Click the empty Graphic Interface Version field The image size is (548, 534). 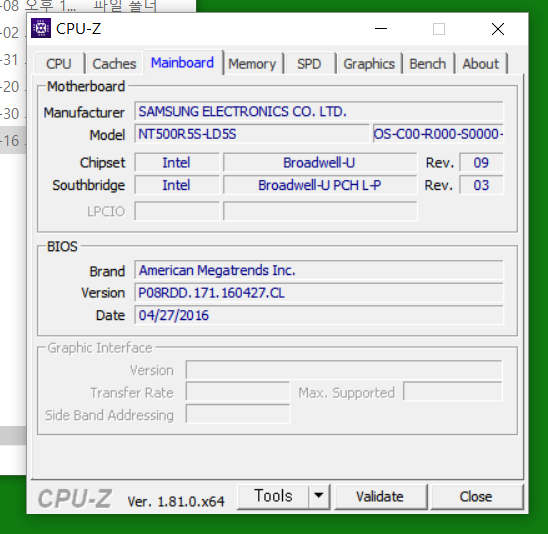tap(344, 370)
